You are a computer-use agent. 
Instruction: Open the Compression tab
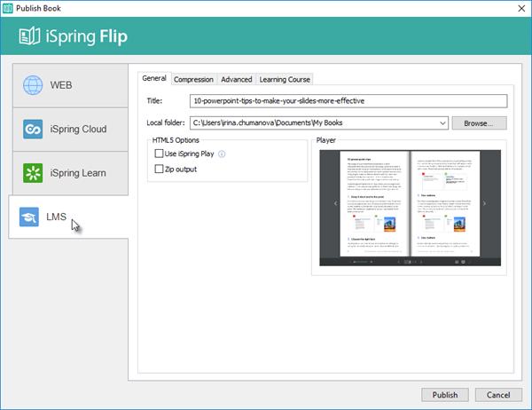(x=193, y=80)
